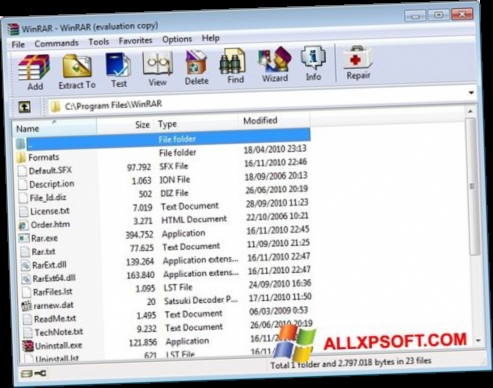Click the Order.htm file icon
493x388 pixels.
coord(23,225)
